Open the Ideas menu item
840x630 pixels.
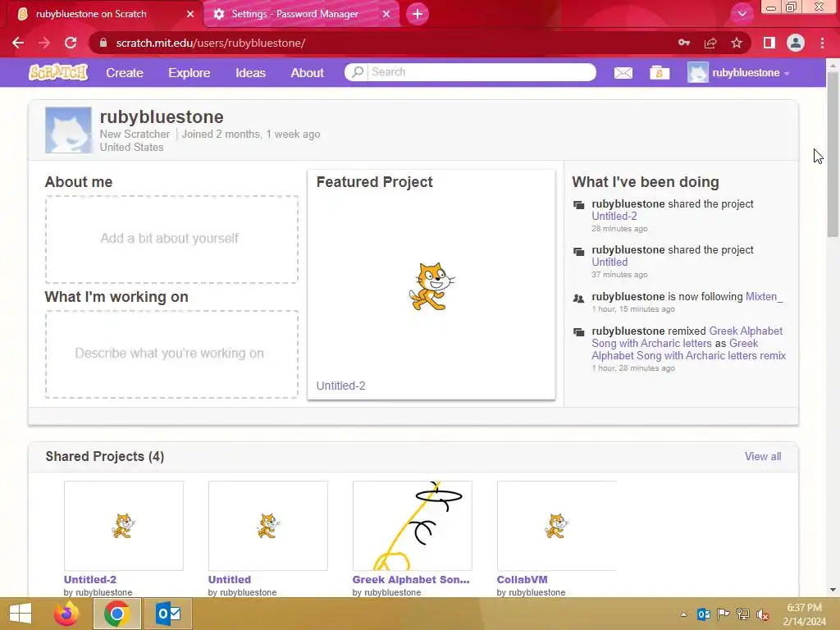(251, 73)
